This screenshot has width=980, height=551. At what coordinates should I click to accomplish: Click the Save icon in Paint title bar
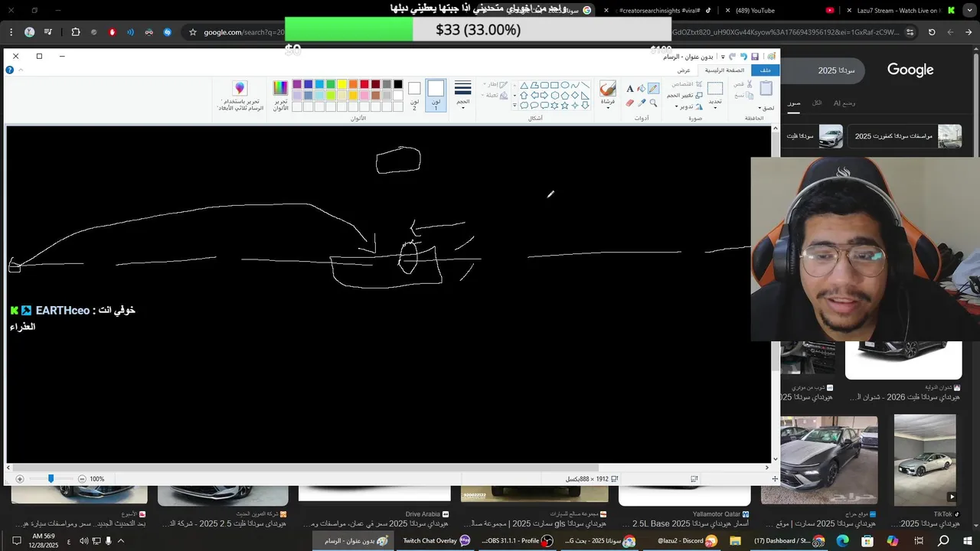coord(755,57)
